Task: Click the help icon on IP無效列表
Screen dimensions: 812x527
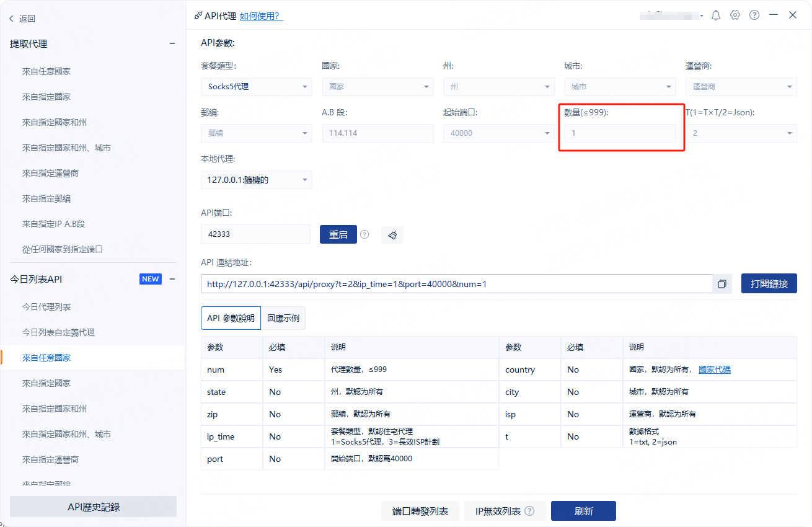Action: (x=529, y=511)
